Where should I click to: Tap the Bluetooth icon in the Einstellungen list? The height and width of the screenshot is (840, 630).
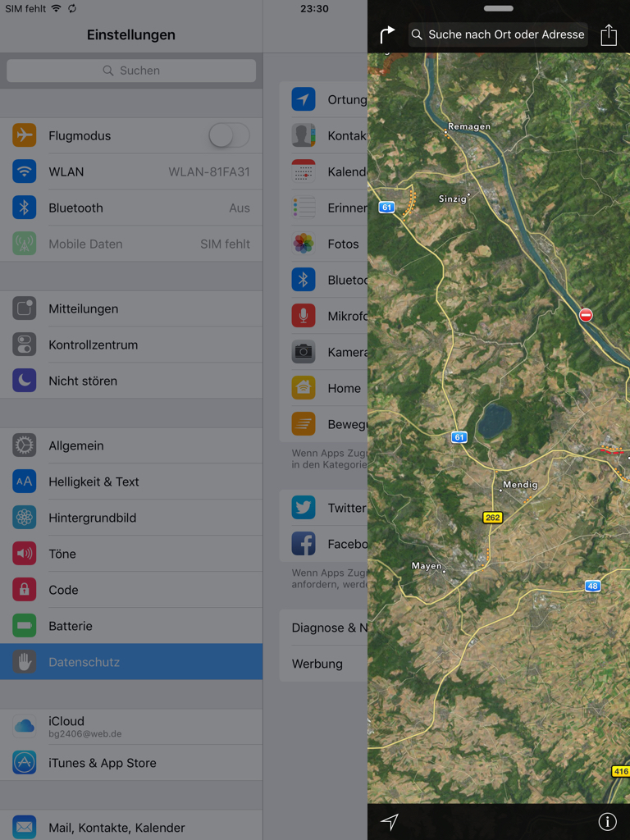coord(24,208)
